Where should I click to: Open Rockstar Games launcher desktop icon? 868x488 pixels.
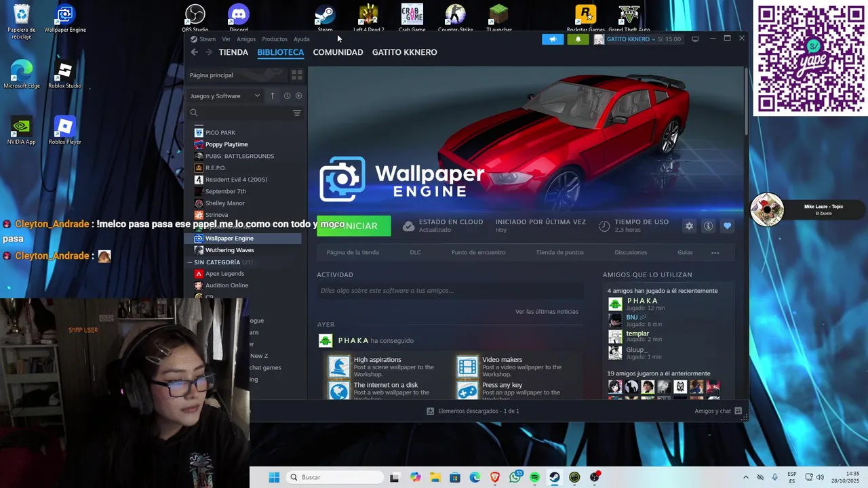586,18
